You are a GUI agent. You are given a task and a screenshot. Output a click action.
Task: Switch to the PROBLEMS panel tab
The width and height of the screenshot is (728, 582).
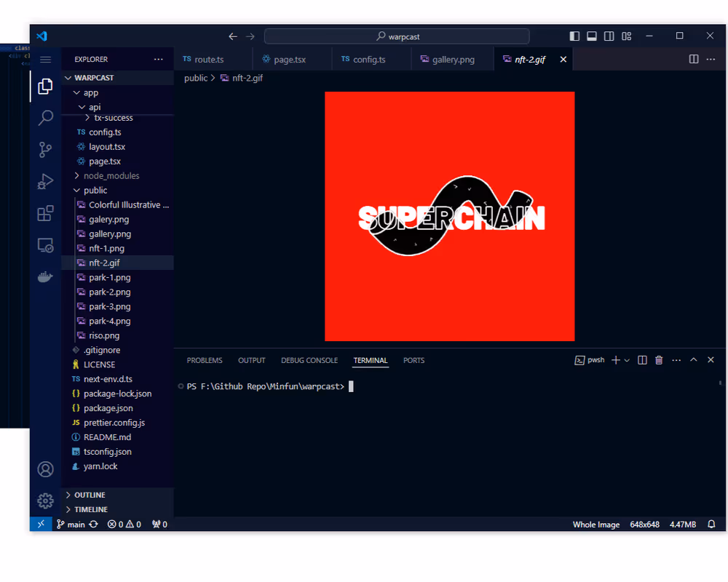[x=205, y=360]
